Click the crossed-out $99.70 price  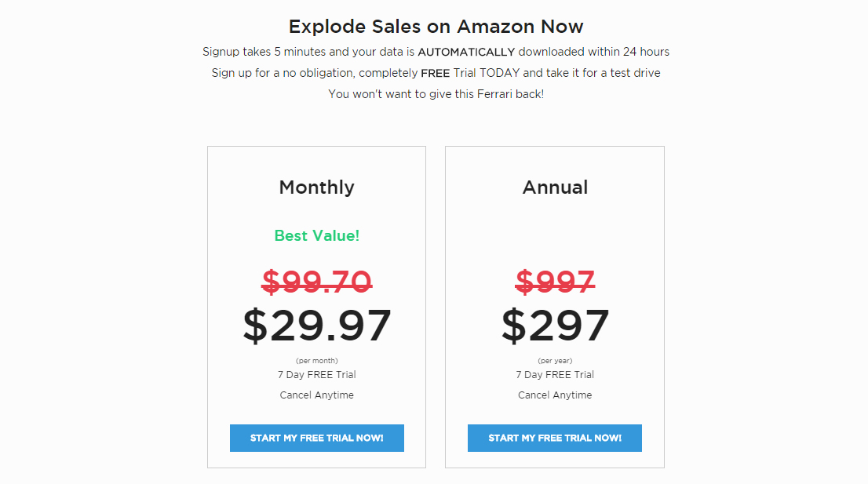(316, 282)
